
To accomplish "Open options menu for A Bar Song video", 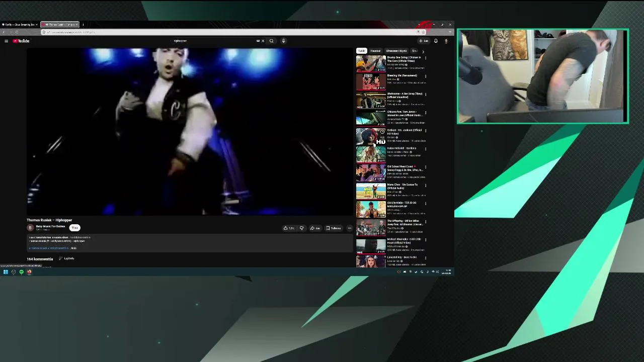I will point(426,95).
